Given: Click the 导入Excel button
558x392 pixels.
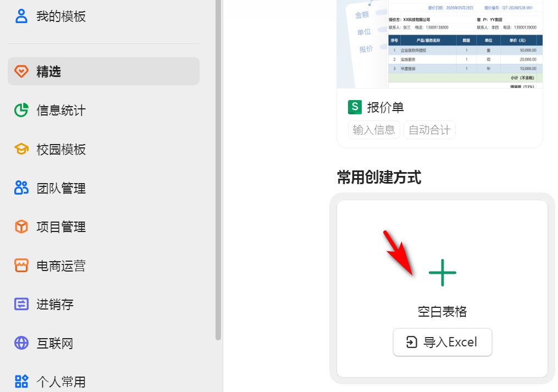Looking at the screenshot, I should click(x=443, y=342).
